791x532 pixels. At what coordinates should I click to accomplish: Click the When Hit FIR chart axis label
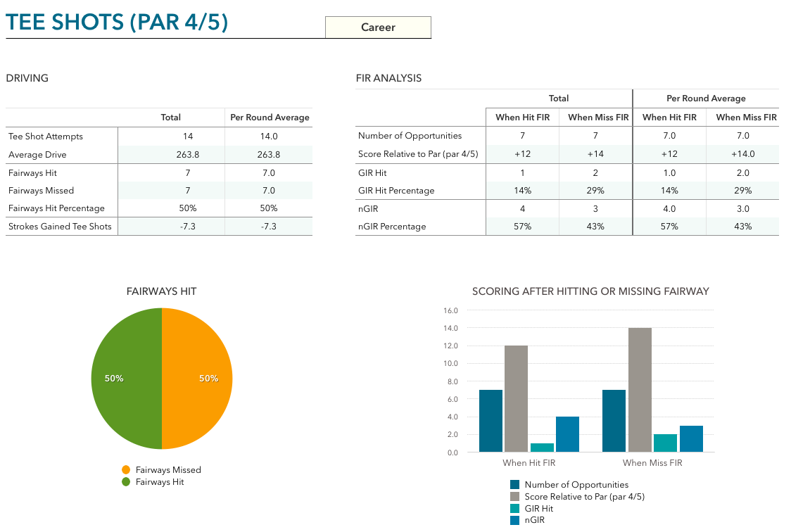tap(529, 463)
